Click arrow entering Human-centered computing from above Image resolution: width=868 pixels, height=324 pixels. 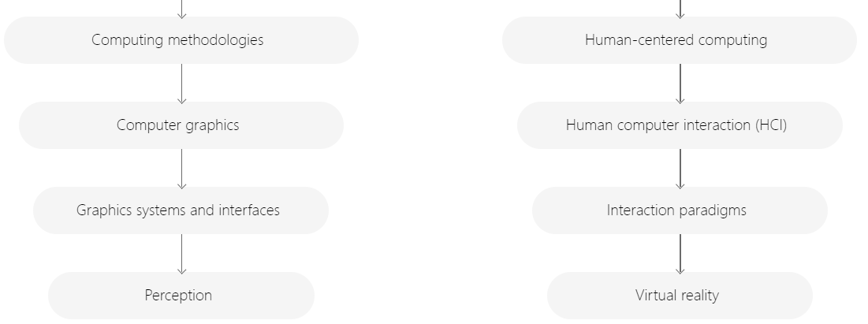click(x=680, y=9)
